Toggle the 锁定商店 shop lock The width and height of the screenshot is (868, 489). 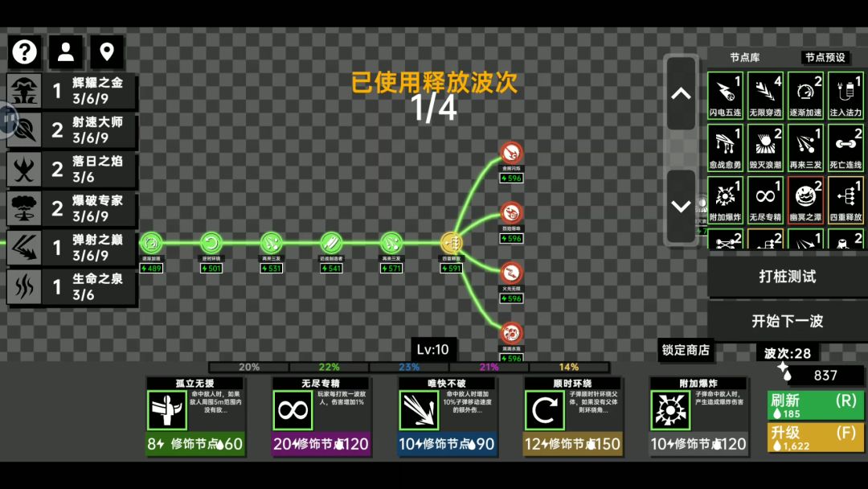[686, 350]
